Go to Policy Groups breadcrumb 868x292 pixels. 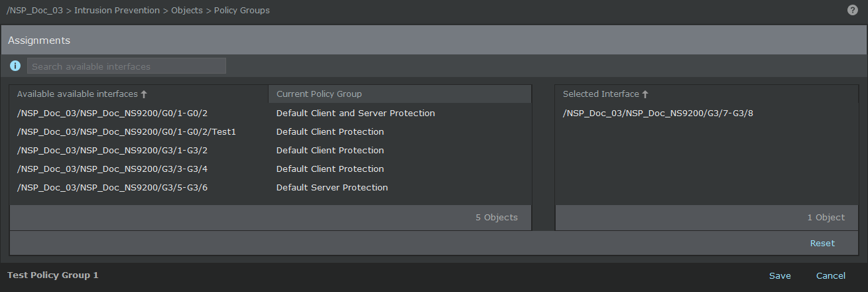click(x=242, y=11)
